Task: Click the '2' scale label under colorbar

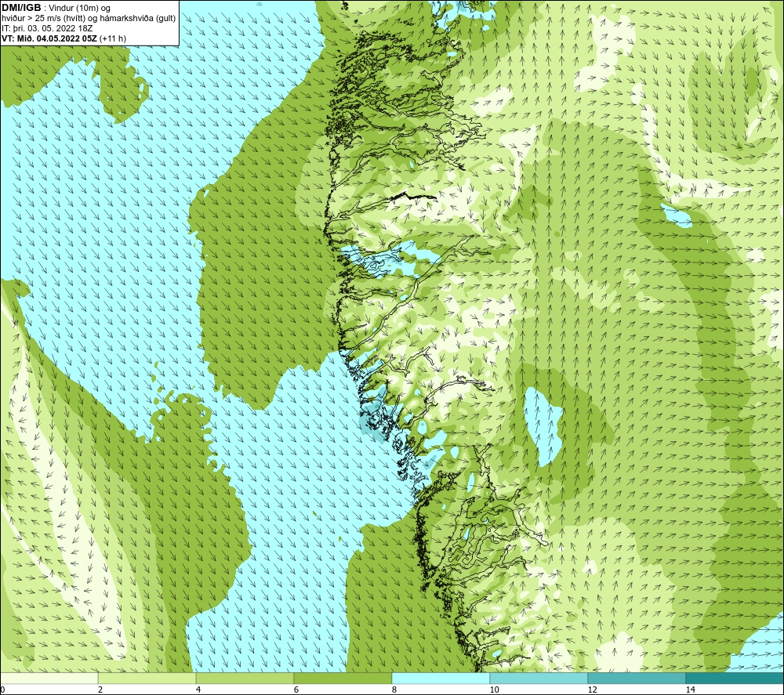Action: click(100, 690)
